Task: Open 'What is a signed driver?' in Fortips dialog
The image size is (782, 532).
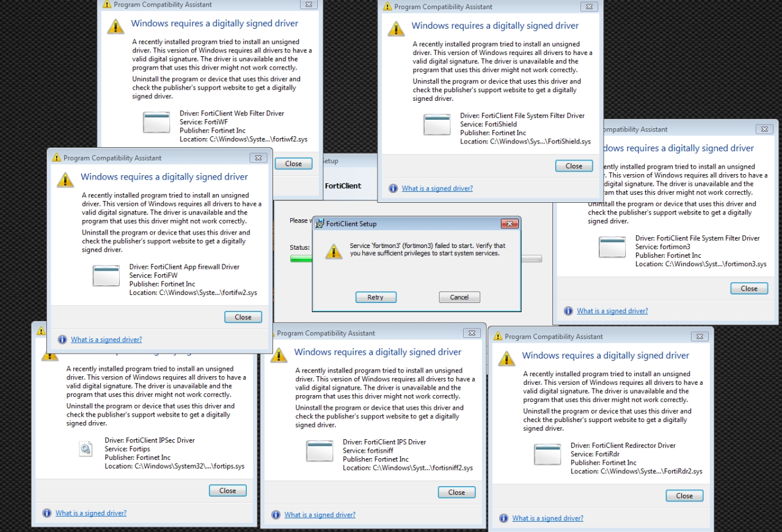Action: [91, 514]
